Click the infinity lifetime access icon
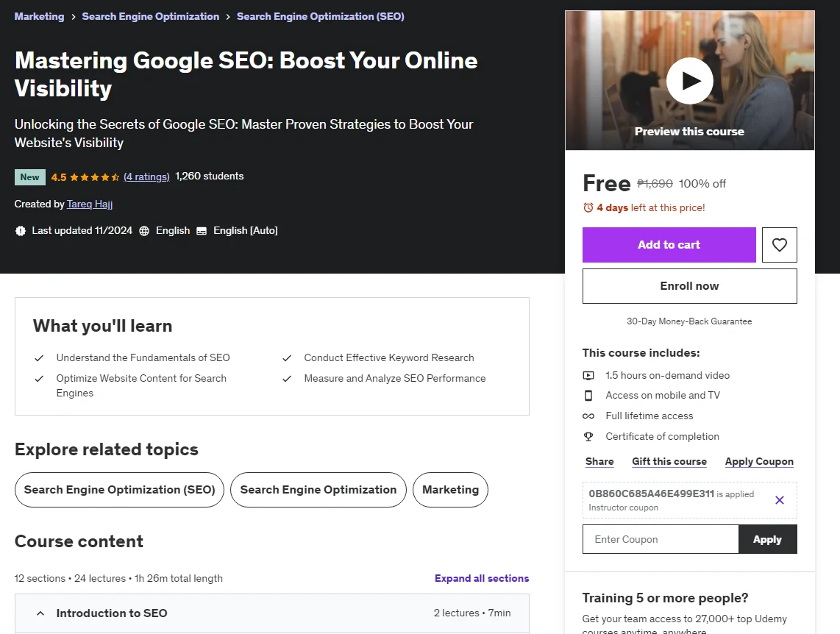Image resolution: width=840 pixels, height=634 pixels. [x=588, y=416]
